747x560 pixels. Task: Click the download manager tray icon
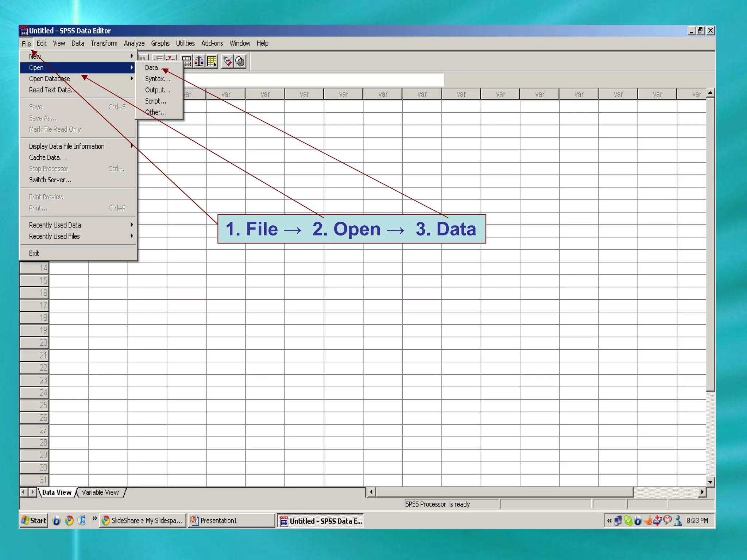point(657,520)
